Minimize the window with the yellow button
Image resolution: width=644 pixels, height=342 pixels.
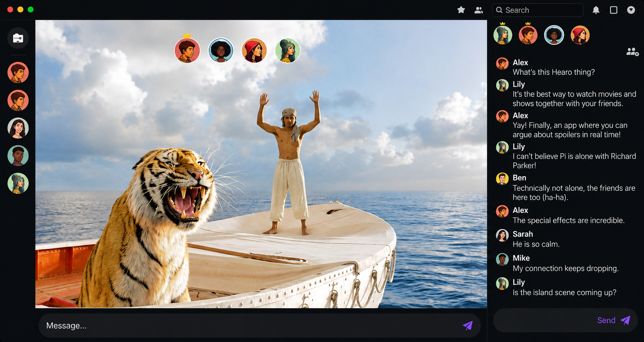(x=20, y=9)
